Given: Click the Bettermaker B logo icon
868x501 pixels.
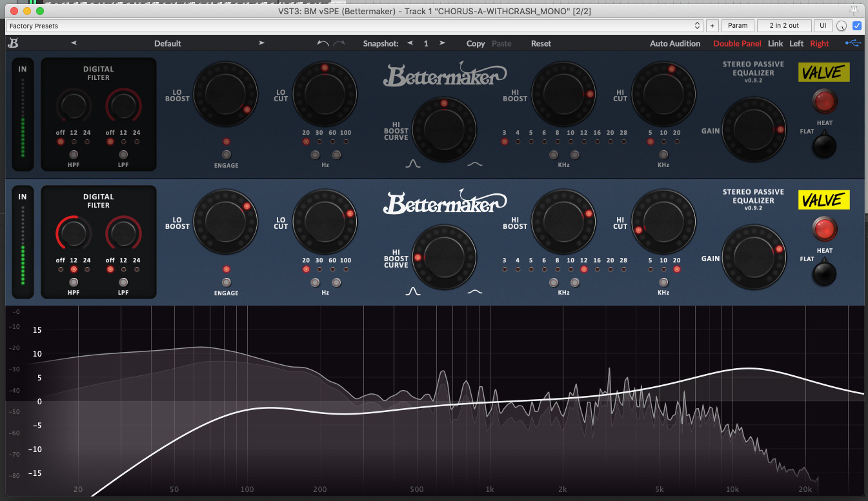Looking at the screenshot, I should click(13, 43).
